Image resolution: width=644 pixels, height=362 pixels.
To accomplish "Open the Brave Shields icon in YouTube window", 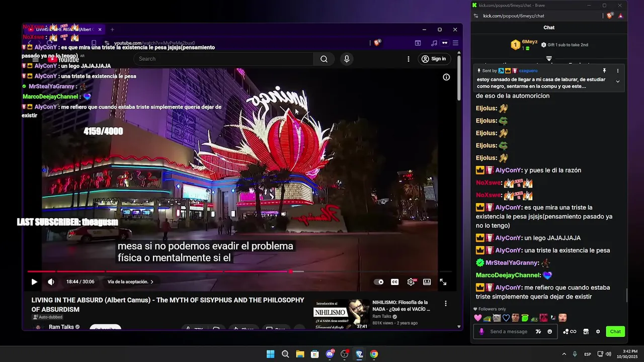I will pos(377,43).
